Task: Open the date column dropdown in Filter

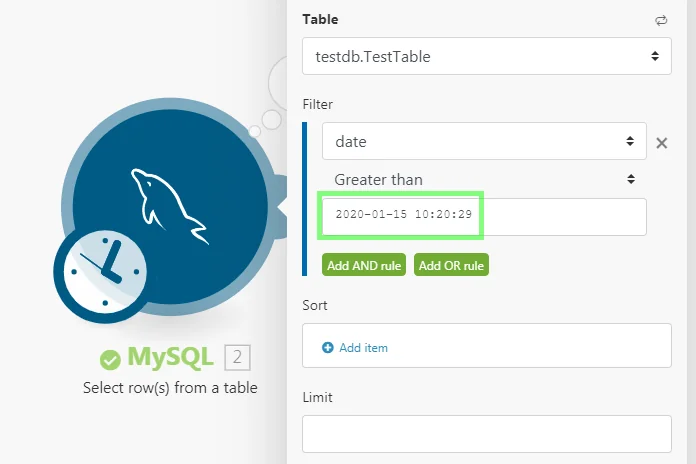Action: coord(484,141)
